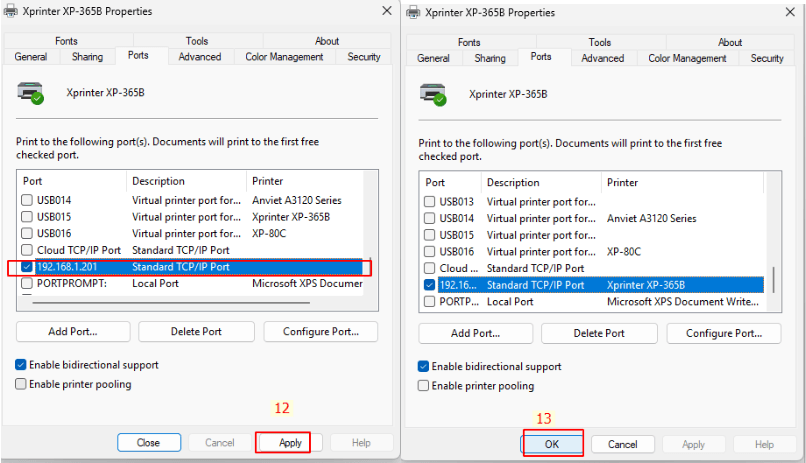Screen dimensions: 806x463
Task: Check the PORTPROMPT: port in the left dialog
Action: (27, 283)
